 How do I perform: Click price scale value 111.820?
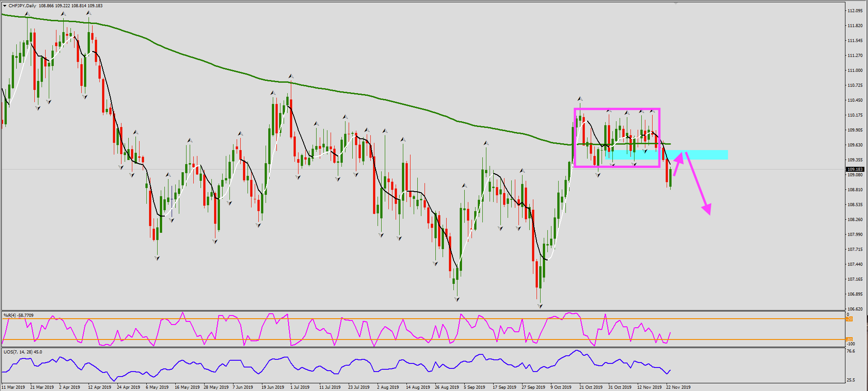pos(855,26)
